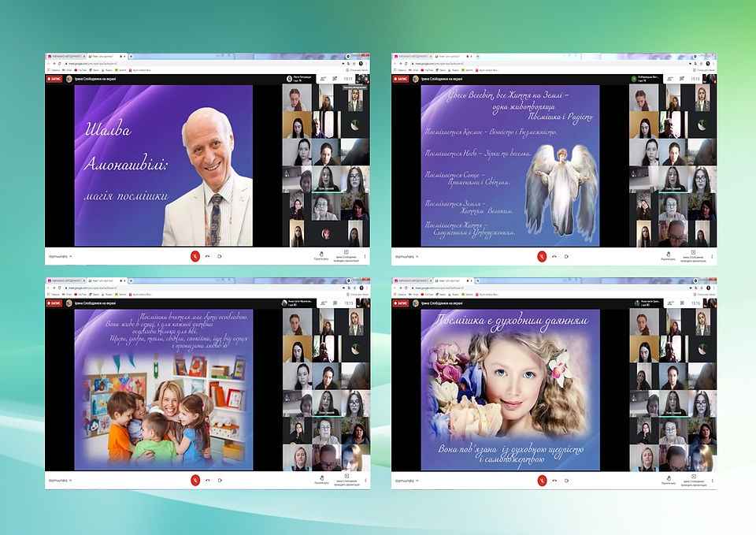Click the ЗАПИС recording badge in bottom-right window
The width and height of the screenshot is (756, 535).
click(x=401, y=303)
